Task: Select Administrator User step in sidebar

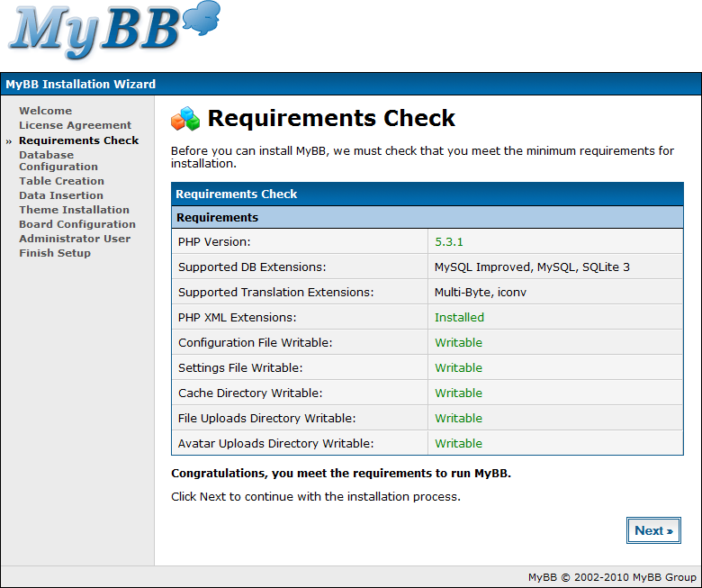Action: 75,239
